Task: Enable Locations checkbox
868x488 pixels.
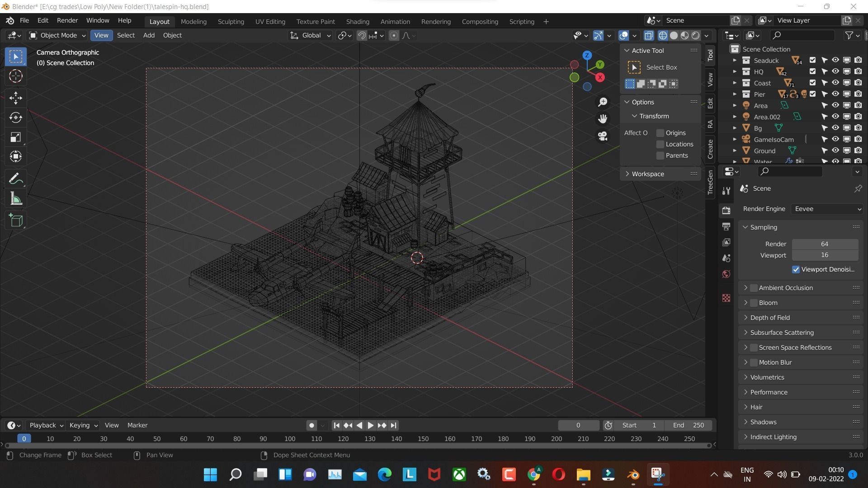Action: (660, 144)
